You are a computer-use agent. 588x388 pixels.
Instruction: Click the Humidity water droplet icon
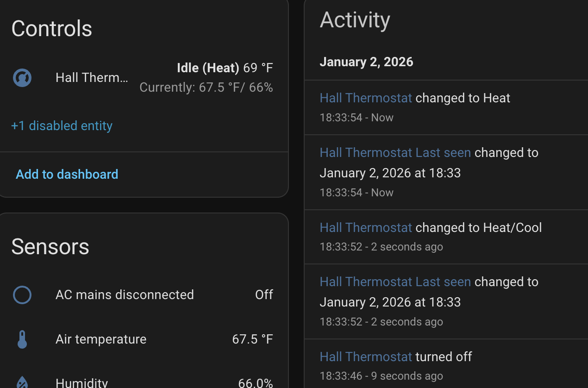(22, 382)
